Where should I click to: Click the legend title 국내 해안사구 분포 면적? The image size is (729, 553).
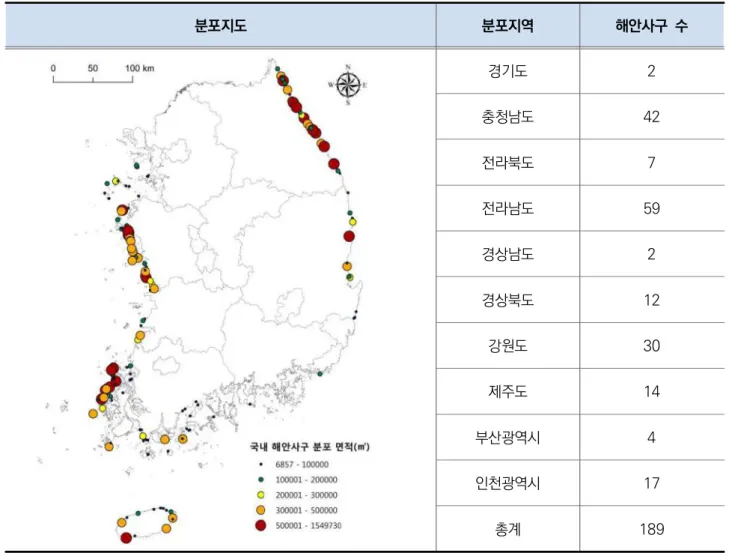(x=310, y=447)
